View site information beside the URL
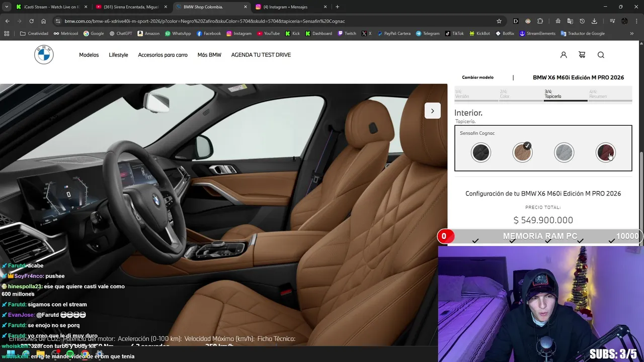 click(58, 21)
